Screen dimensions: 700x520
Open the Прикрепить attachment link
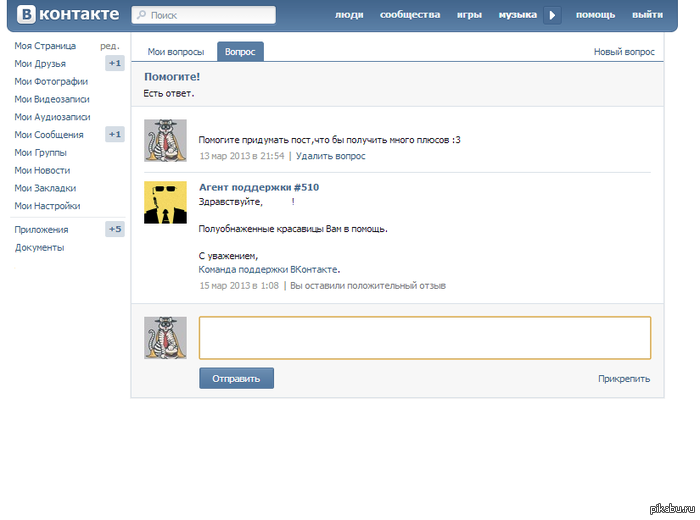coord(624,379)
